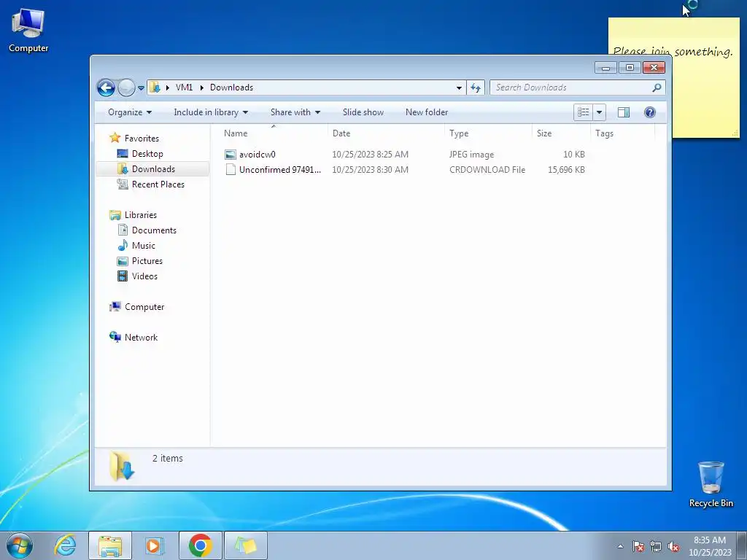Viewport: 747px width, 560px height.
Task: Click the 10/25/2023 8:25 AM date cell
Action: 370,155
